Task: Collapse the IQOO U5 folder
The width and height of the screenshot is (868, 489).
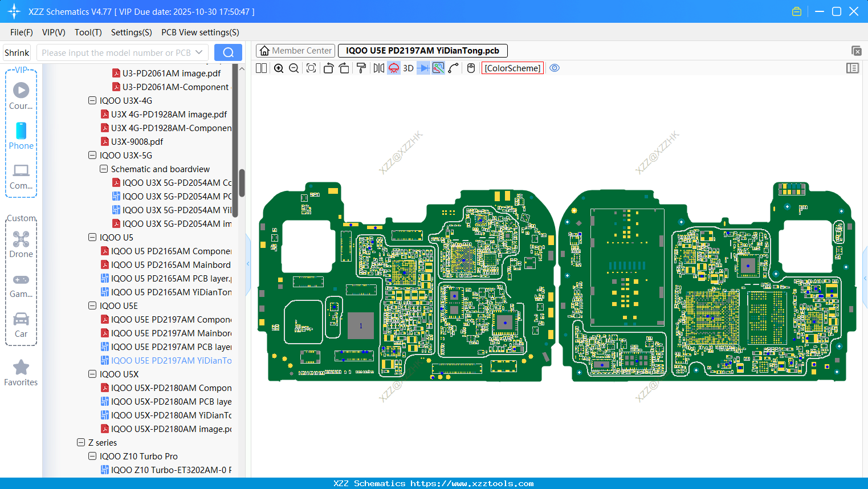Action: pos(92,237)
